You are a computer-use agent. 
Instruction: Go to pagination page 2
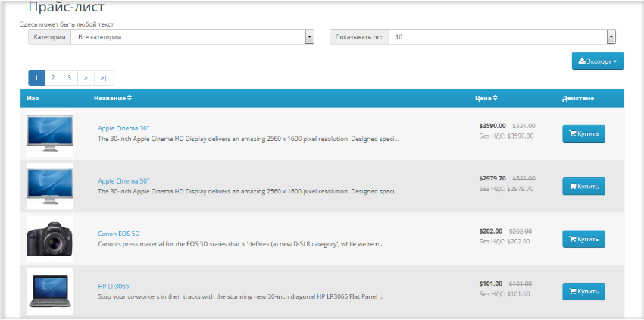pos(53,78)
